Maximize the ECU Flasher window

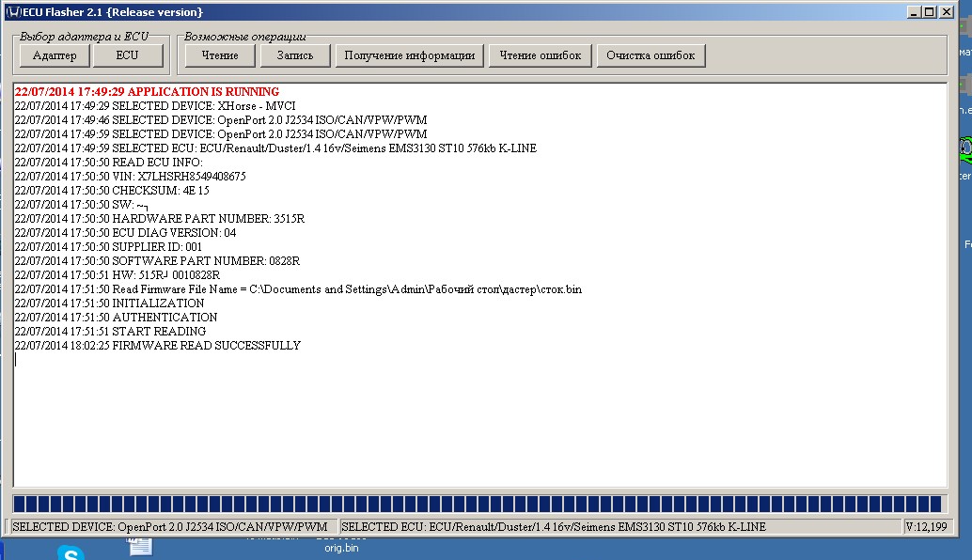pos(929,12)
